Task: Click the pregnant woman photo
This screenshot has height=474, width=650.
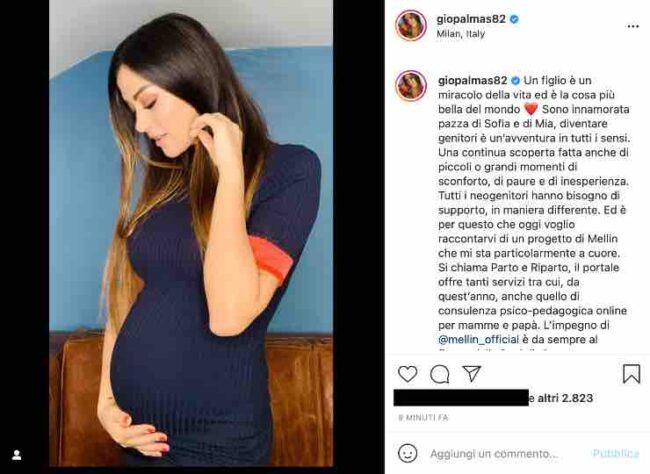Action: [191, 233]
